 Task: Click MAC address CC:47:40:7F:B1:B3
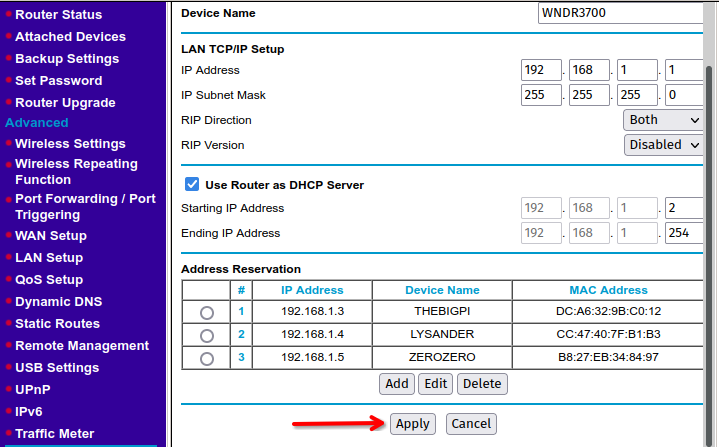pyautogui.click(x=608, y=334)
